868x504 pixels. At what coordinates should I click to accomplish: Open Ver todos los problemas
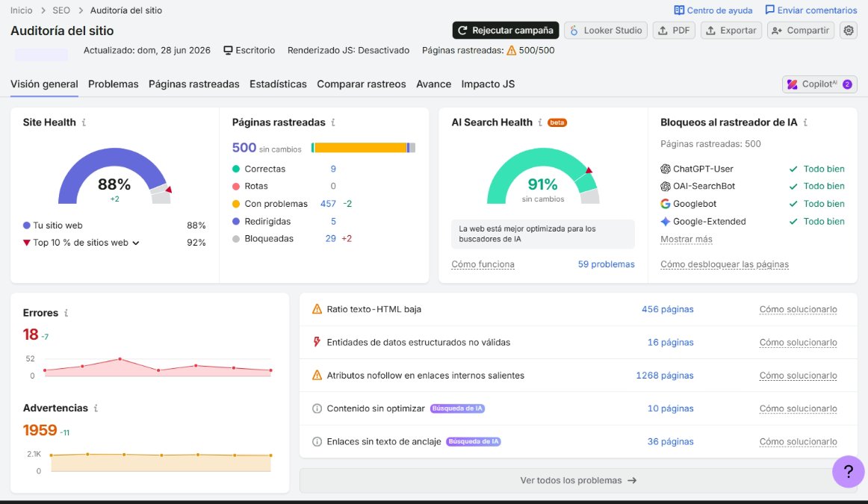point(578,480)
